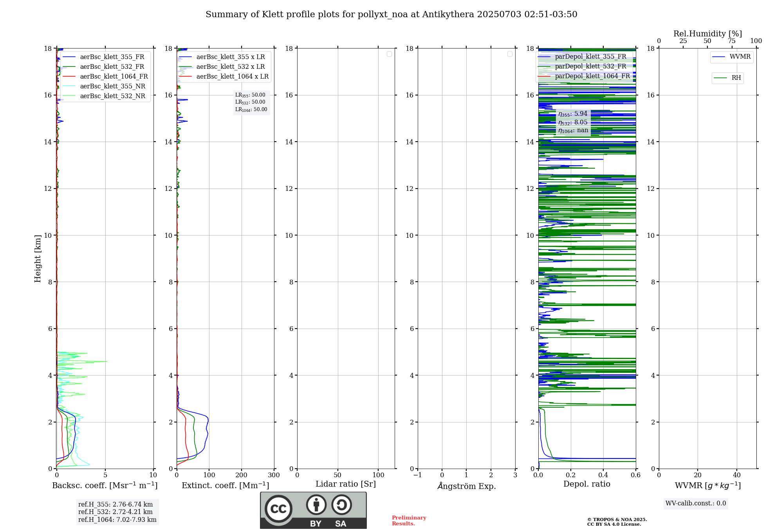Click the LR1064: 50.00 value text
This screenshot has width=783, height=532.
coord(251,110)
